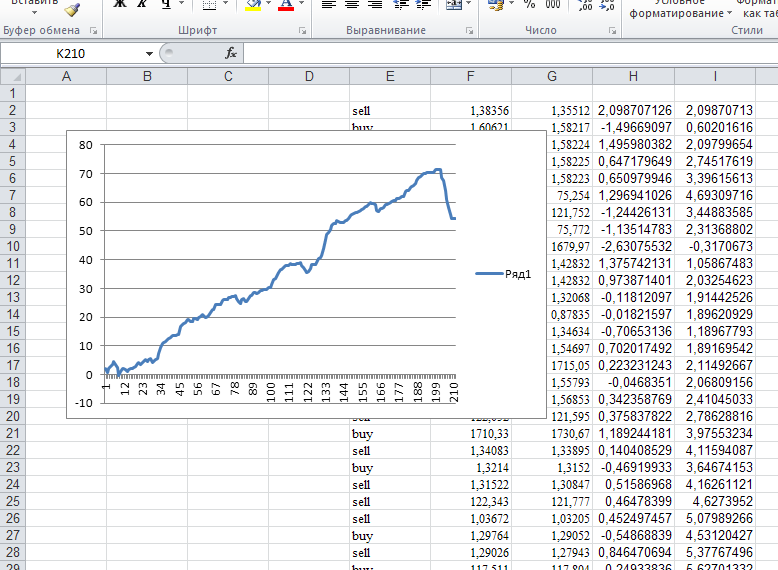Click into the formula bar

(x=510, y=54)
